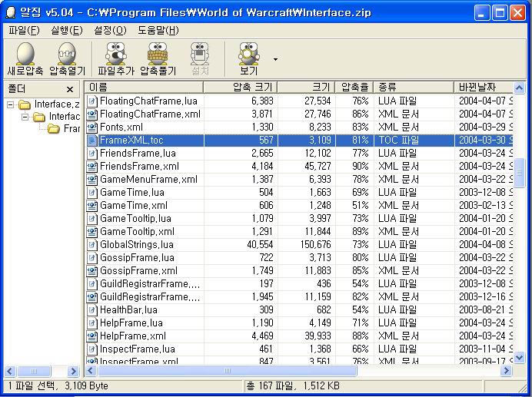This screenshot has height=397, width=532.
Task: Click the file list horizontal scrollbar thumb
Action: 221,371
